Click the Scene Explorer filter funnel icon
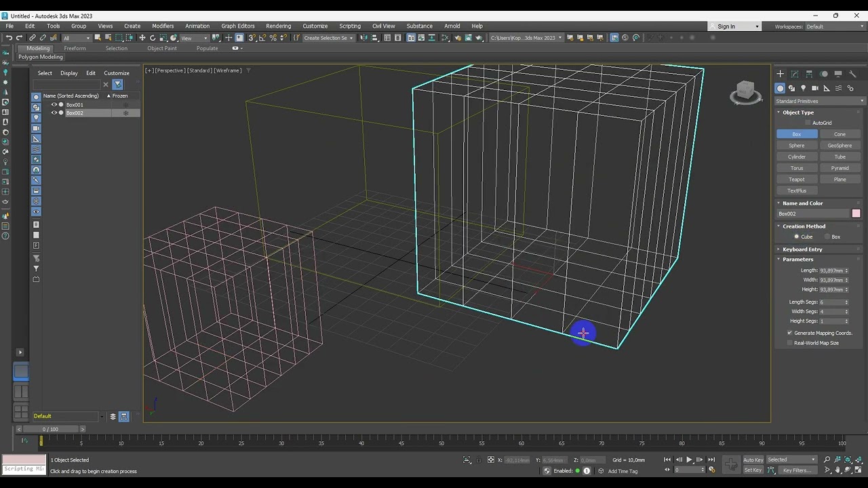Image resolution: width=868 pixels, height=488 pixels. coord(118,84)
